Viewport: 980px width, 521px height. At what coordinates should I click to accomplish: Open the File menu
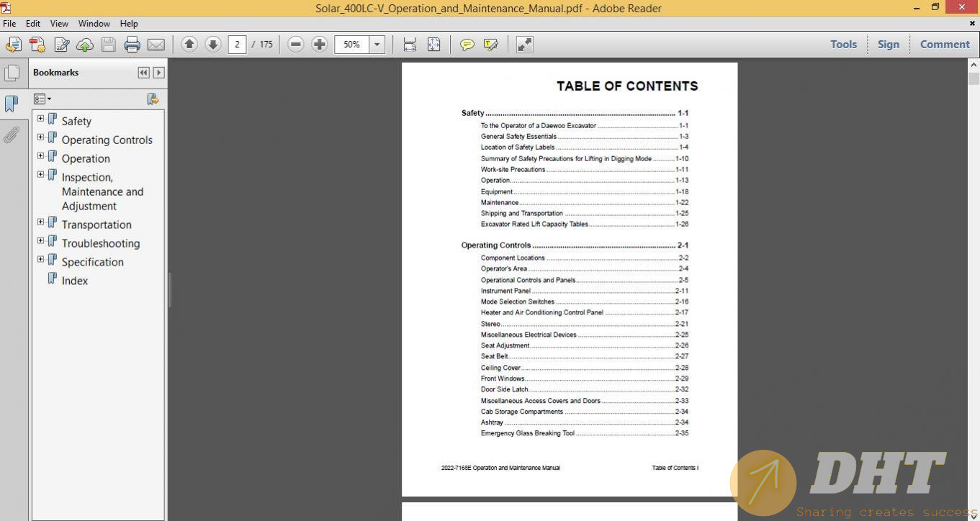point(9,24)
